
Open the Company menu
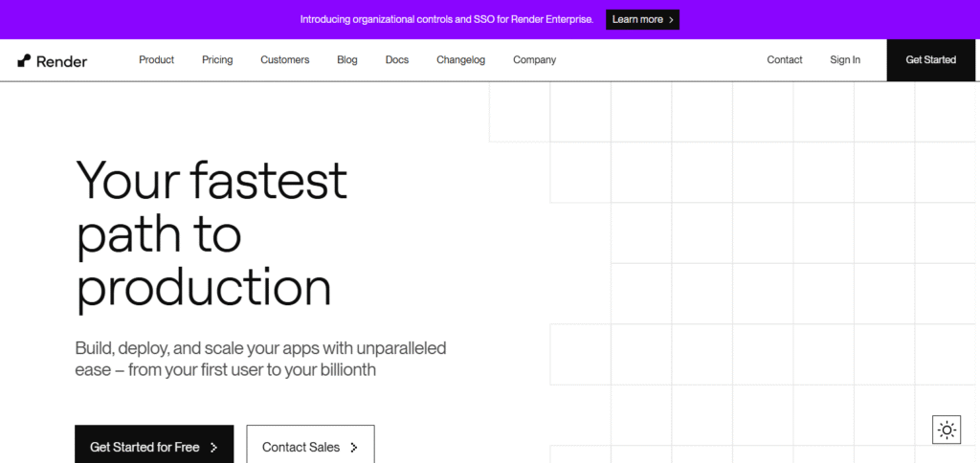[x=534, y=60]
